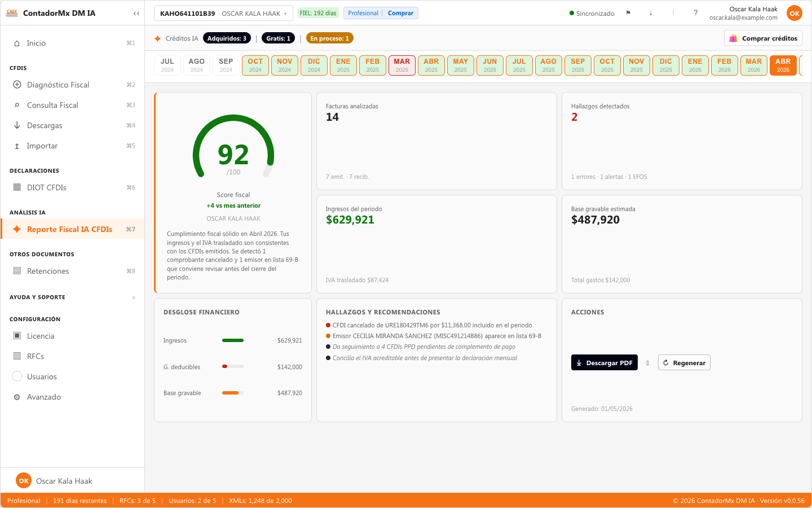Viewport: 812px width, 508px height.
Task: Open help question mark icon
Action: point(696,13)
